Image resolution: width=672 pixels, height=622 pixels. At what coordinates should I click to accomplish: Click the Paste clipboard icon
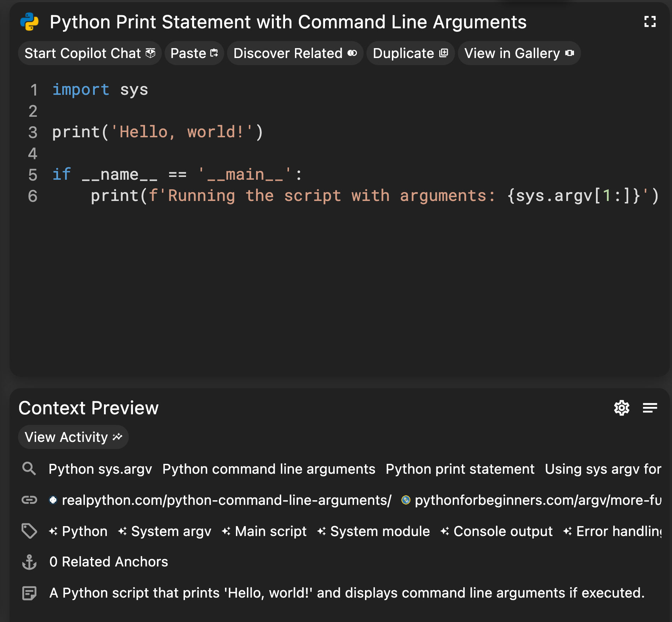point(214,53)
